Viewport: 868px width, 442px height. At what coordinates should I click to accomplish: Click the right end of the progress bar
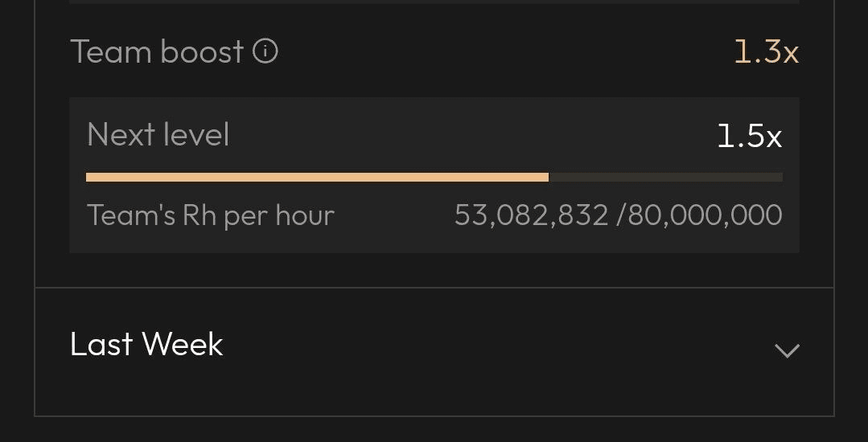tap(779, 178)
